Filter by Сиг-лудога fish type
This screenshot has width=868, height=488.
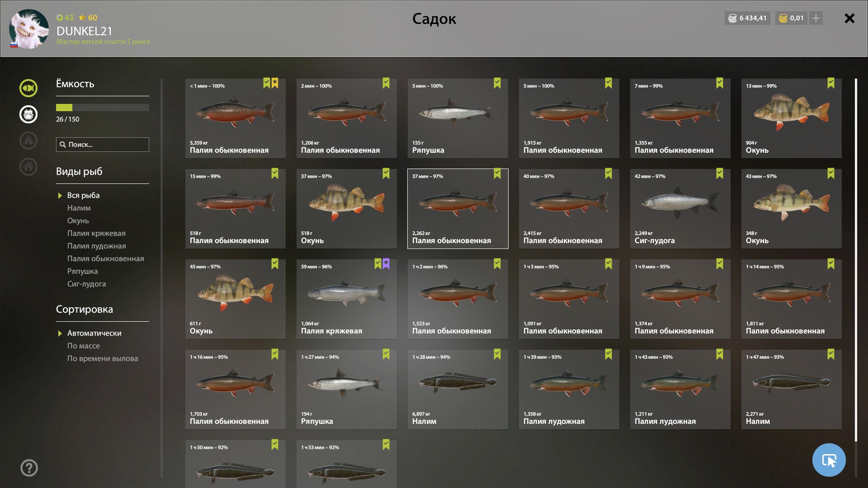pyautogui.click(x=87, y=284)
